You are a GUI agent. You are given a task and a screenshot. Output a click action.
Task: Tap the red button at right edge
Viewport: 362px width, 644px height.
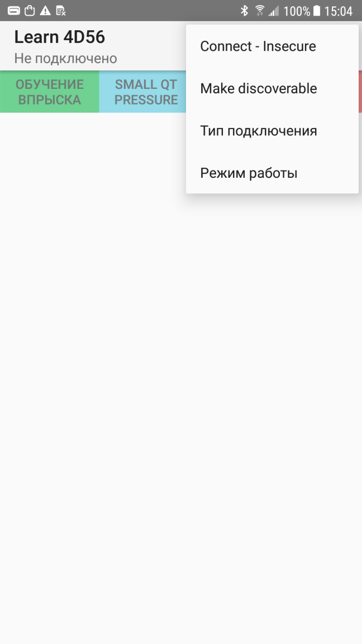pyautogui.click(x=360, y=92)
